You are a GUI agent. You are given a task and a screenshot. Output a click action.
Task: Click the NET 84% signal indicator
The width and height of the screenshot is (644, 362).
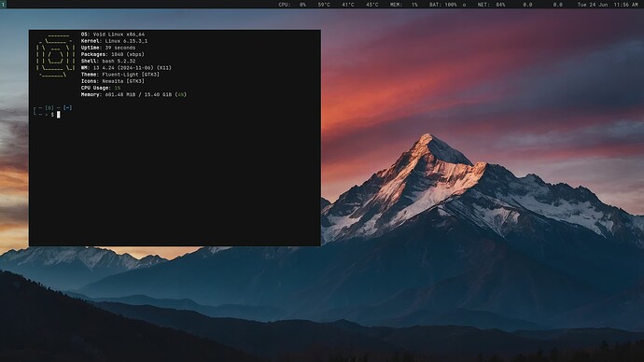[491, 5]
